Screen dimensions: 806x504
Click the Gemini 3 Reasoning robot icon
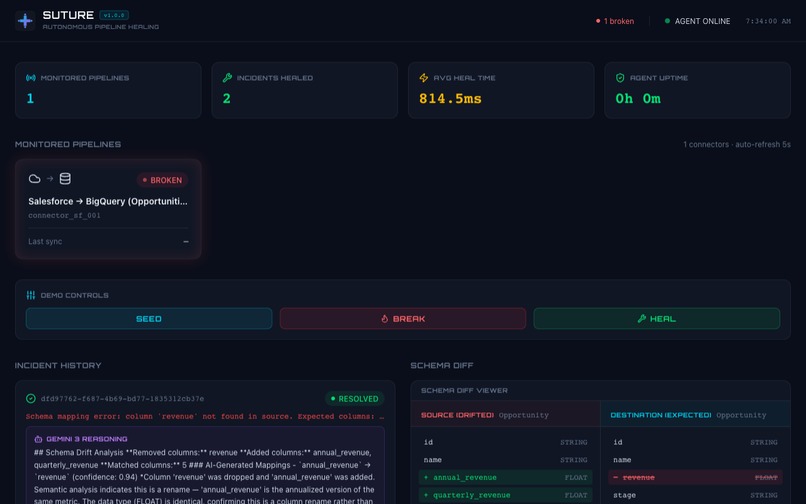tap(38, 439)
